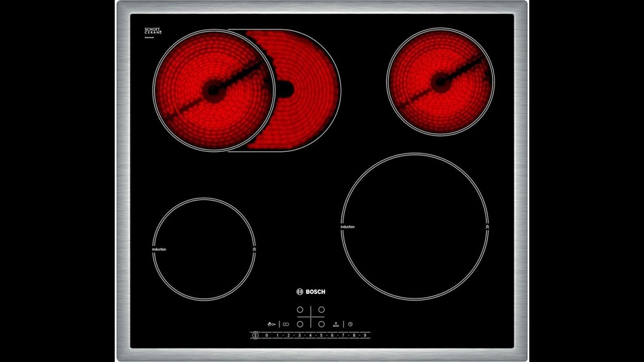Click the BOSCH brand logo
The height and width of the screenshot is (362, 644).
(x=311, y=292)
